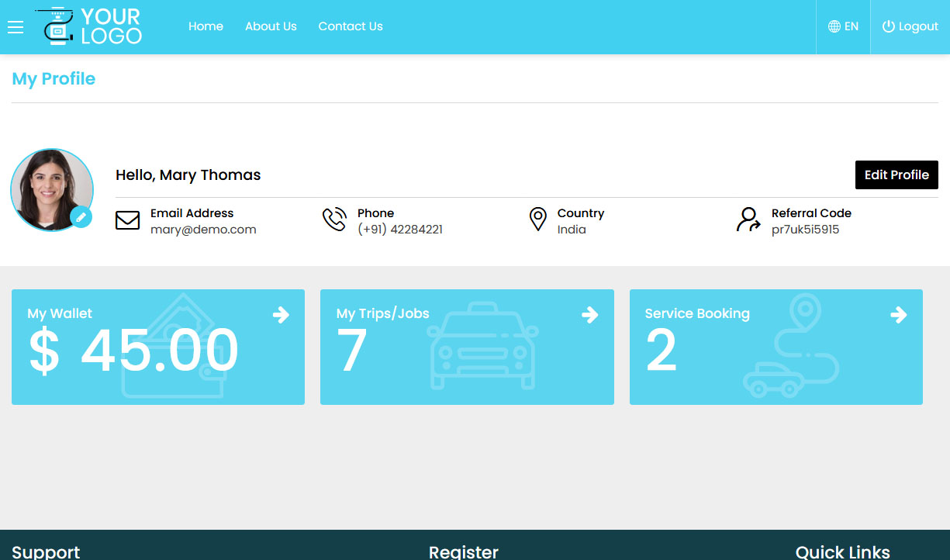The image size is (950, 560).
Task: Click the location pin Country icon
Action: click(x=537, y=220)
